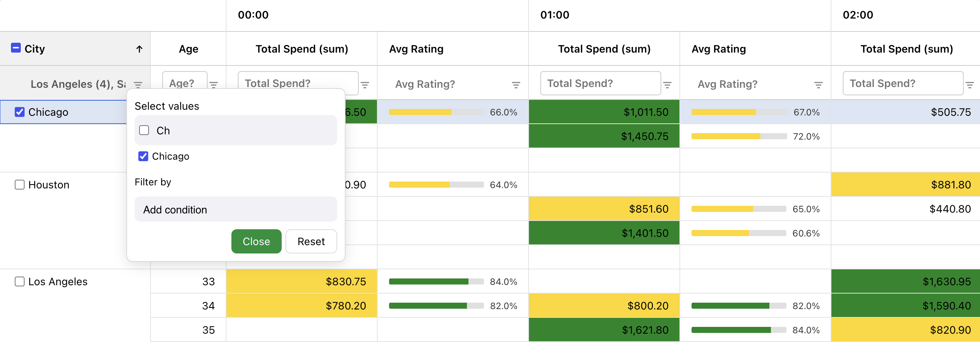The height and width of the screenshot is (342, 980).
Task: Enable the Ch checkbox in the filter popup
Action: [144, 131]
